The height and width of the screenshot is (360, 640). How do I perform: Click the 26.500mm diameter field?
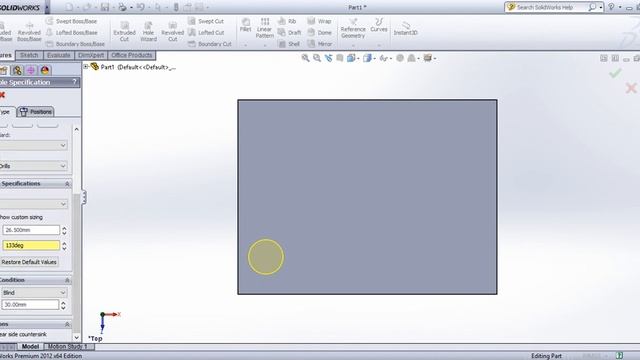pos(31,230)
